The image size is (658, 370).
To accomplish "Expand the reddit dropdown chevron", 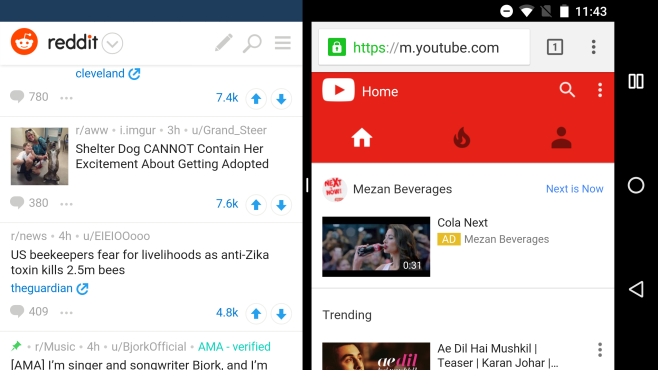I will pos(112,43).
